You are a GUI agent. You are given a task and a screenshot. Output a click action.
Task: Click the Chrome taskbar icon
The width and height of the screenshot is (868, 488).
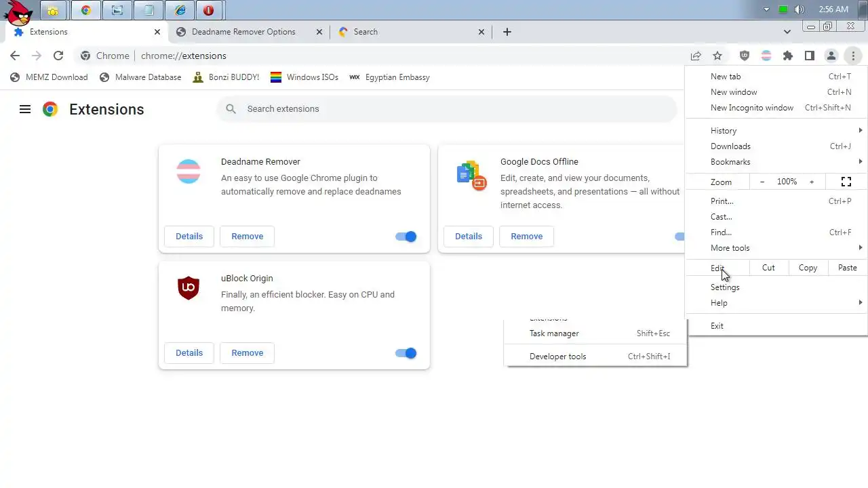tap(85, 10)
